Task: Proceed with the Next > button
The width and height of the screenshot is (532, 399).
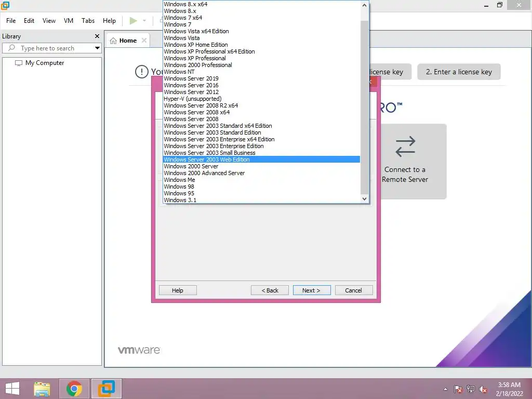Action: tap(312, 290)
